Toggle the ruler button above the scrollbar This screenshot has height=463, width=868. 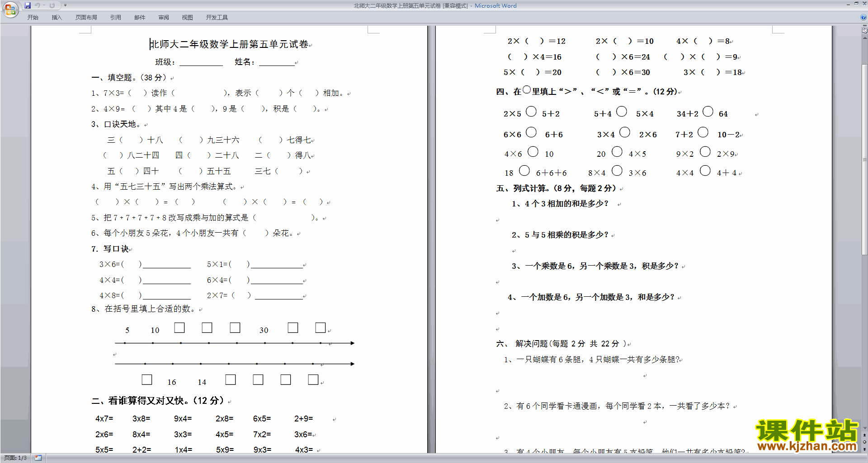[x=864, y=30]
